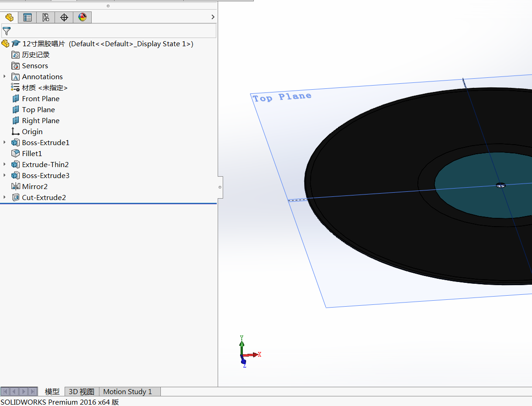Image resolution: width=532 pixels, height=406 pixels.
Task: Show more panel tabs with right chevron
Action: pos(213,17)
